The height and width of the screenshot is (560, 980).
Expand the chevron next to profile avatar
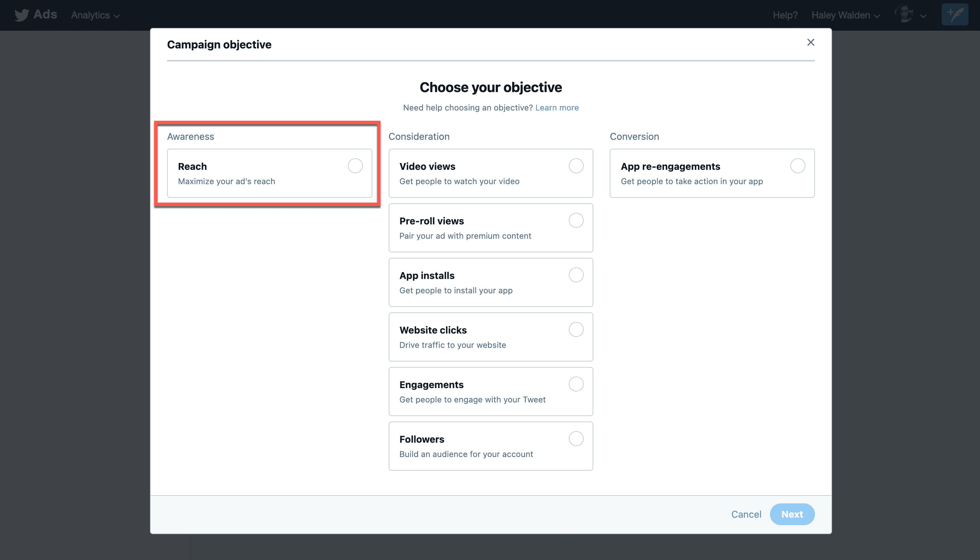tap(923, 16)
